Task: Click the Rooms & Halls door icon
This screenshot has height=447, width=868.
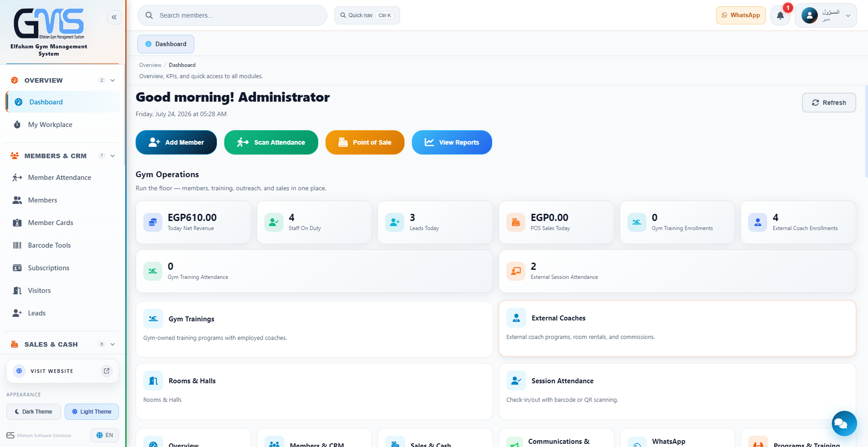Action: [153, 381]
